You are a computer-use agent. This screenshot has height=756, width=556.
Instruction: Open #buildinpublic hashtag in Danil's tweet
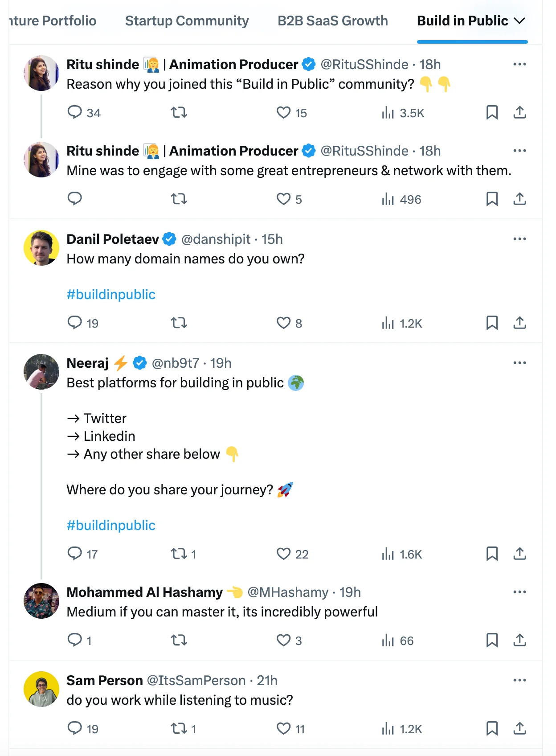click(x=111, y=294)
